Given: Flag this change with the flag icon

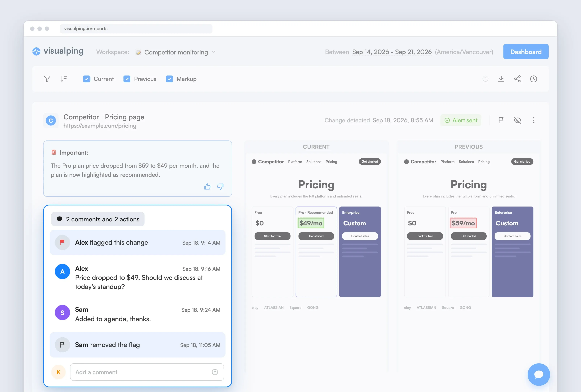Looking at the screenshot, I should click(501, 120).
